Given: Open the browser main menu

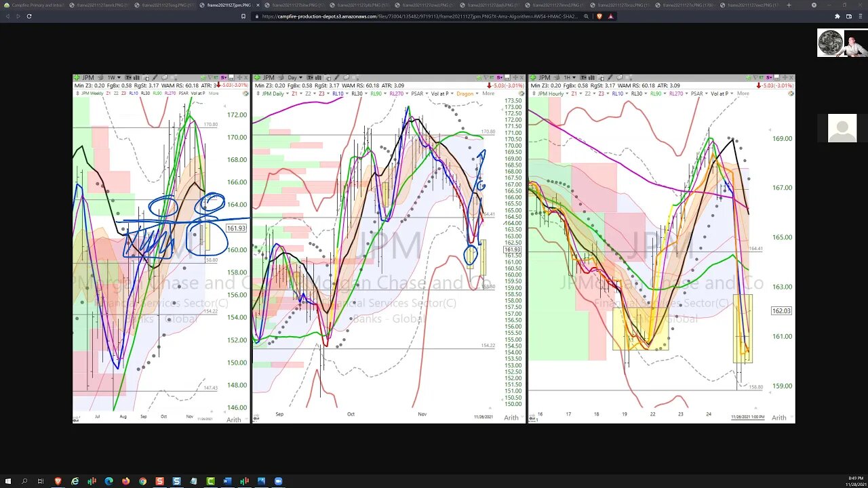Looking at the screenshot, I should click(860, 16).
